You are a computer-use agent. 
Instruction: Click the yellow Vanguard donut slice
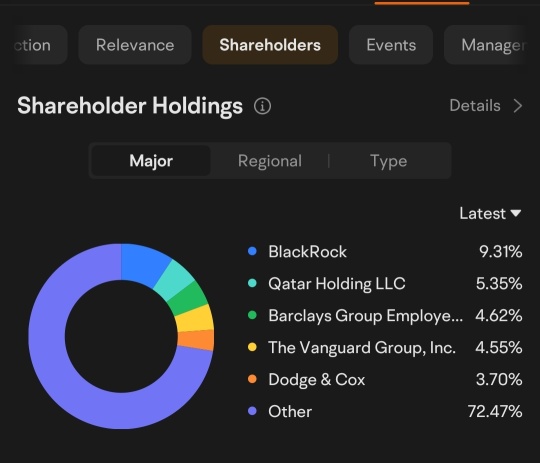(195, 319)
